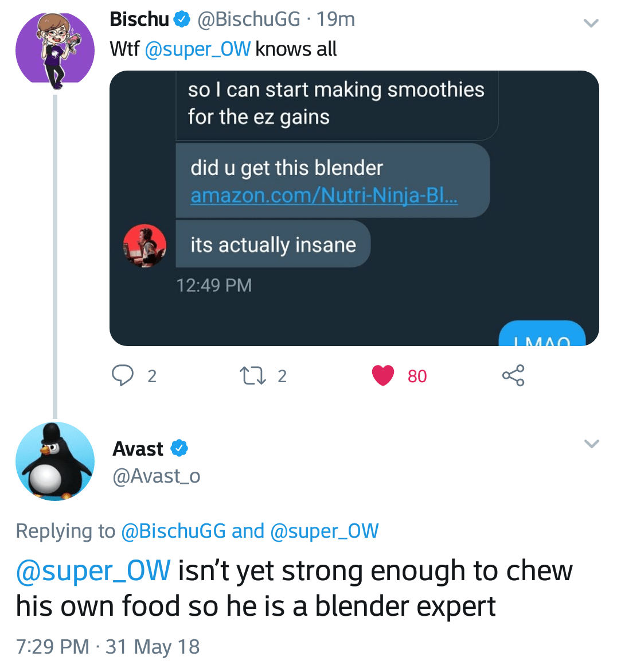Tap the Bischu display name
Image resolution: width=617 pixels, height=672 pixels.
(139, 20)
